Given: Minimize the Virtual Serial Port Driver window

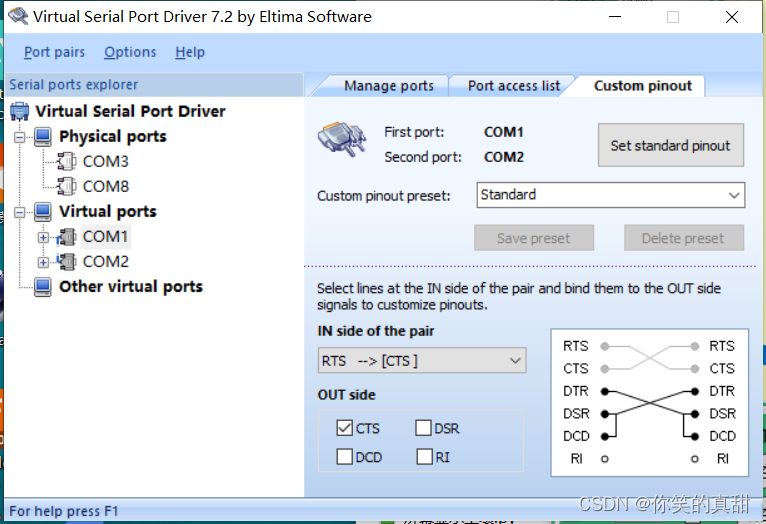Looking at the screenshot, I should click(x=615, y=17).
